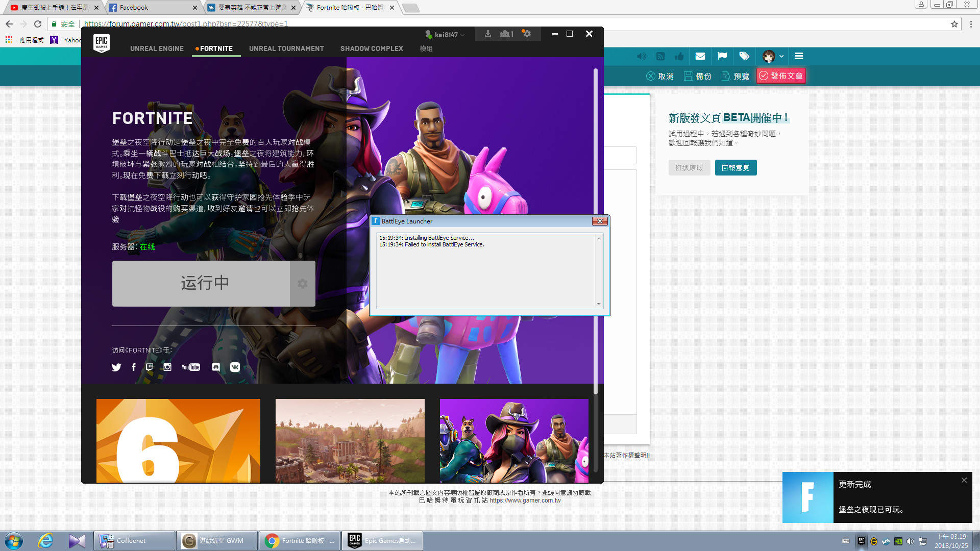The image size is (980, 551).
Task: Open the Season 6 news thumbnail
Action: pyautogui.click(x=178, y=441)
